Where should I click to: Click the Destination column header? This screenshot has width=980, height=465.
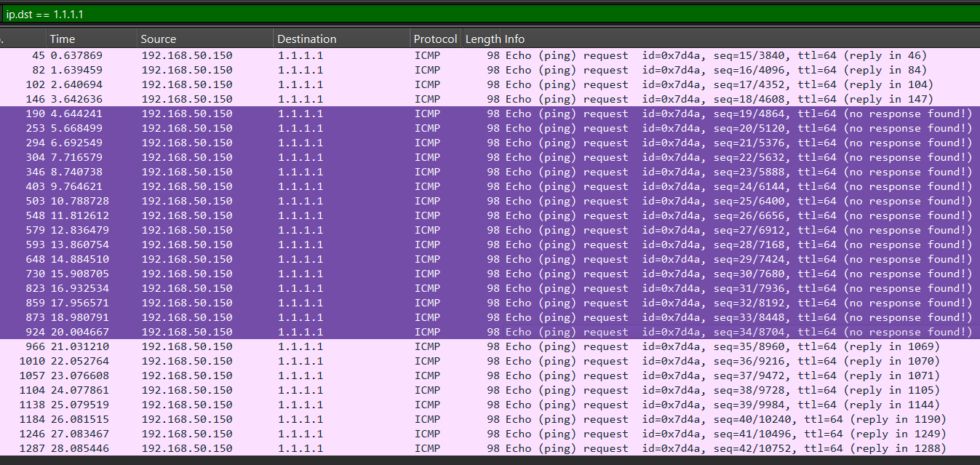pyautogui.click(x=342, y=39)
